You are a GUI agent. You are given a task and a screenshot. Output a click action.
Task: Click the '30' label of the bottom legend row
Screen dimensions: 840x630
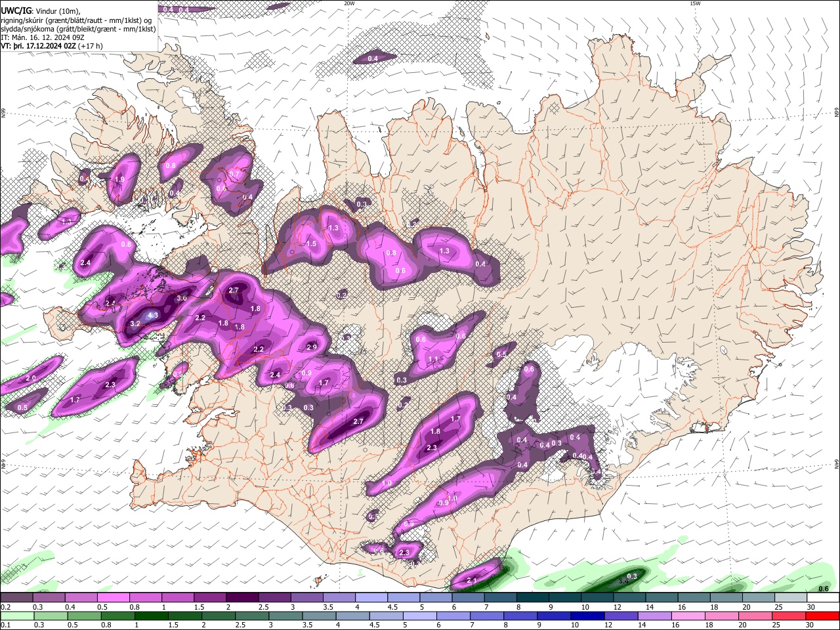point(811,625)
